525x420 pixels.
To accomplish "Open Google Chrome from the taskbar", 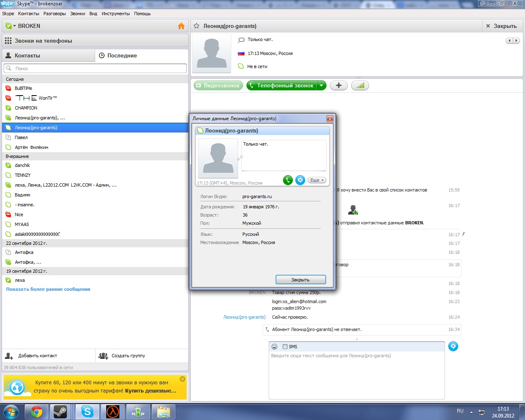I will coord(37,412).
